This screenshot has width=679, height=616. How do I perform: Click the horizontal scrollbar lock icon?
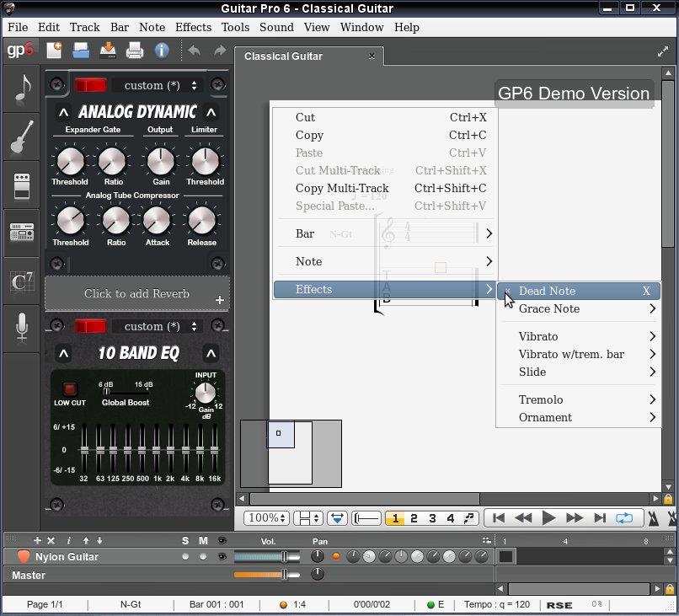tap(668, 499)
